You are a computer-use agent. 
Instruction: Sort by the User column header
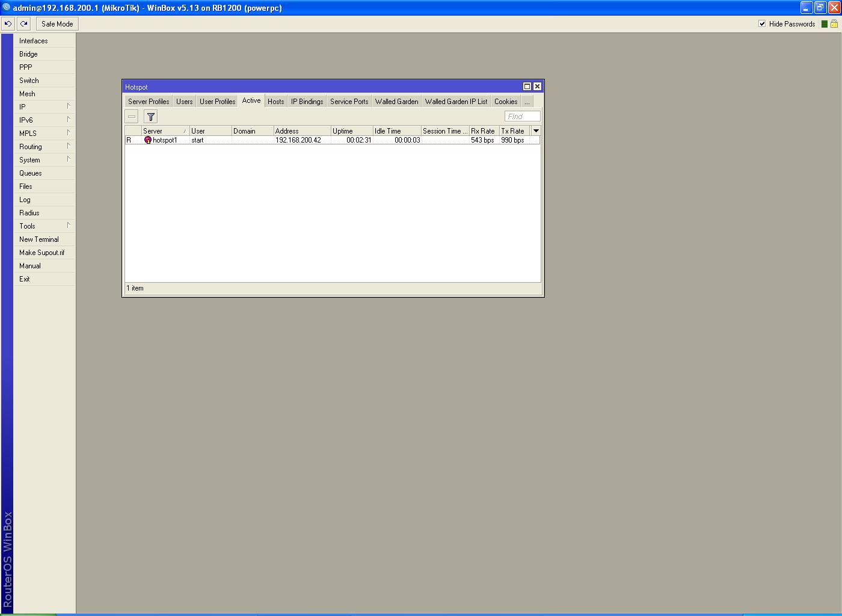210,131
